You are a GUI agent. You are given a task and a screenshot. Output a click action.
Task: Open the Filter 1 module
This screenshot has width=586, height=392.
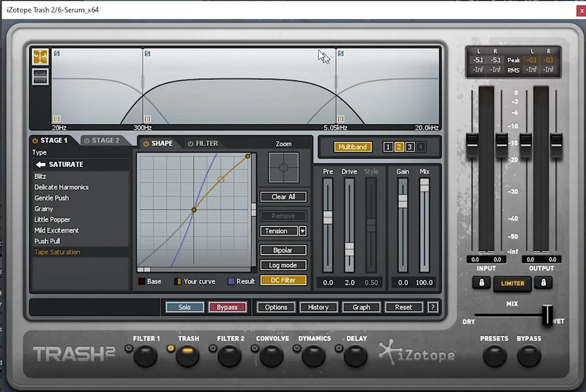[146, 355]
